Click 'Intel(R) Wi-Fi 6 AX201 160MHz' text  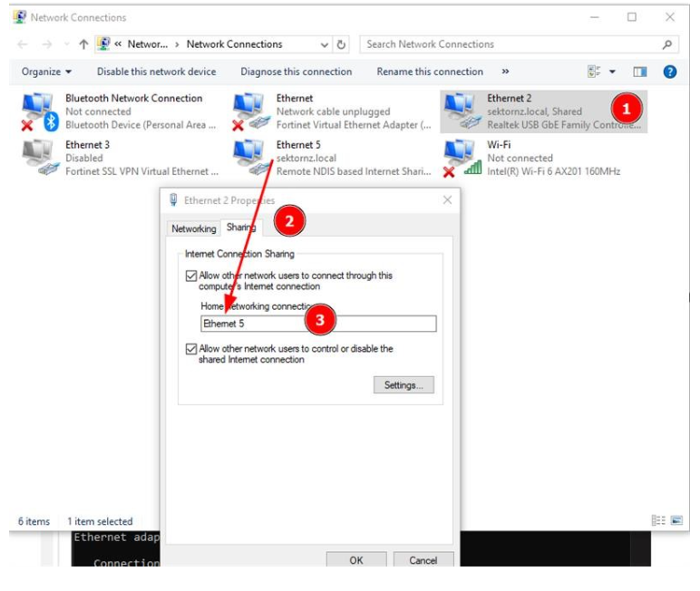coord(554,171)
